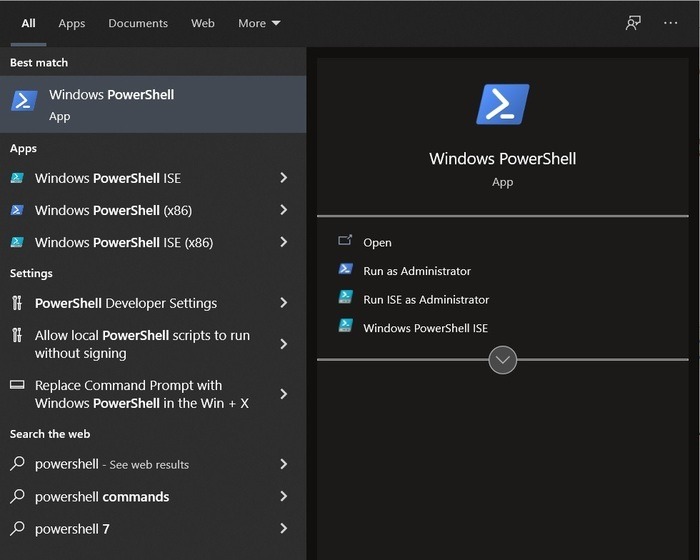700x560 pixels.
Task: Click the Windows PowerShell title in preview pane
Action: coord(503,159)
